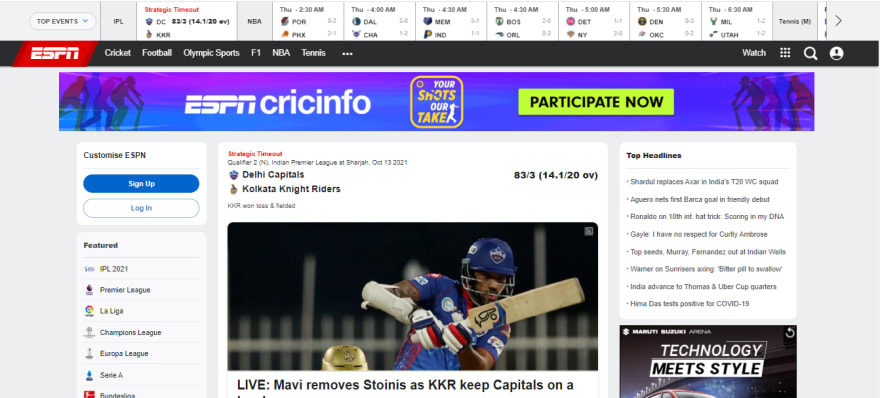Image resolution: width=880 pixels, height=398 pixels.
Task: Click Premier League featured link
Action: pos(125,290)
